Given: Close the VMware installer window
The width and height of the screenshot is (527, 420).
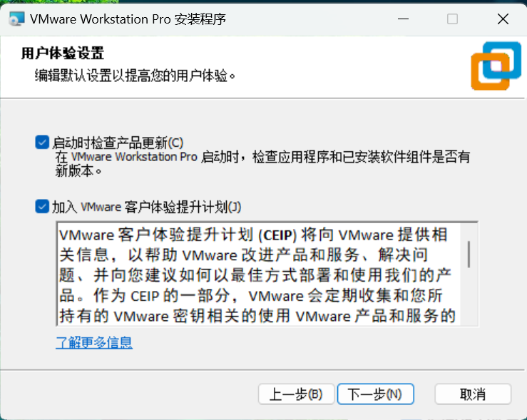Looking at the screenshot, I should 503,19.
